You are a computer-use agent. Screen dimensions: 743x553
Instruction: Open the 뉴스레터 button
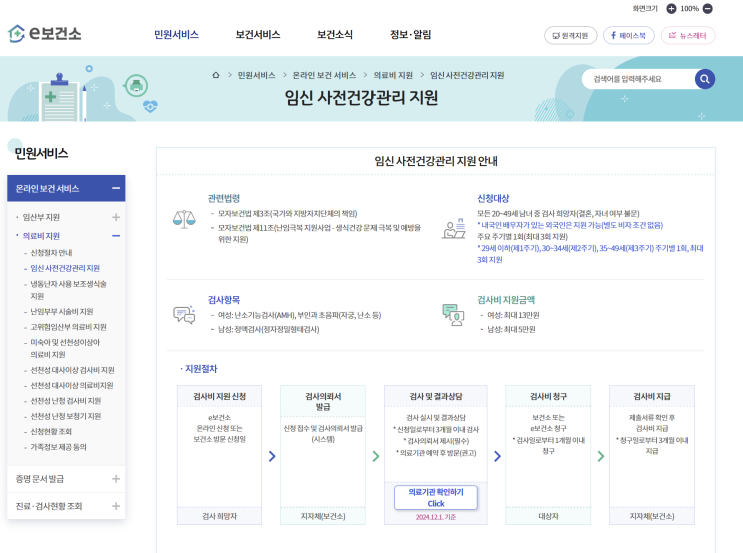pos(688,36)
